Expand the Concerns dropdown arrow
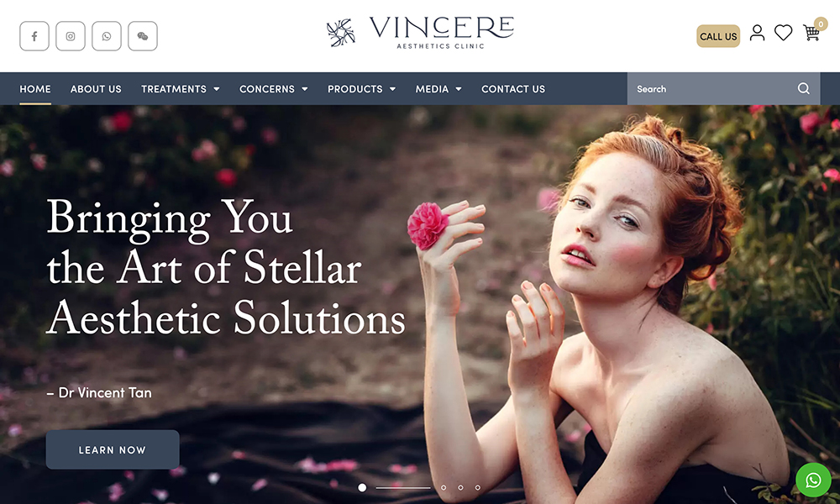This screenshot has width=840, height=504. point(305,89)
